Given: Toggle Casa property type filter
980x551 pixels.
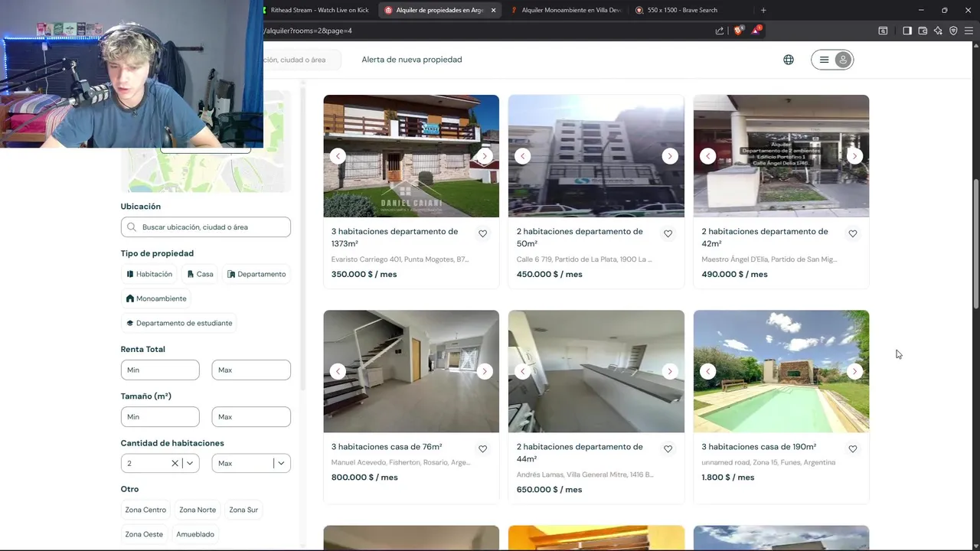Looking at the screenshot, I should 201,274.
